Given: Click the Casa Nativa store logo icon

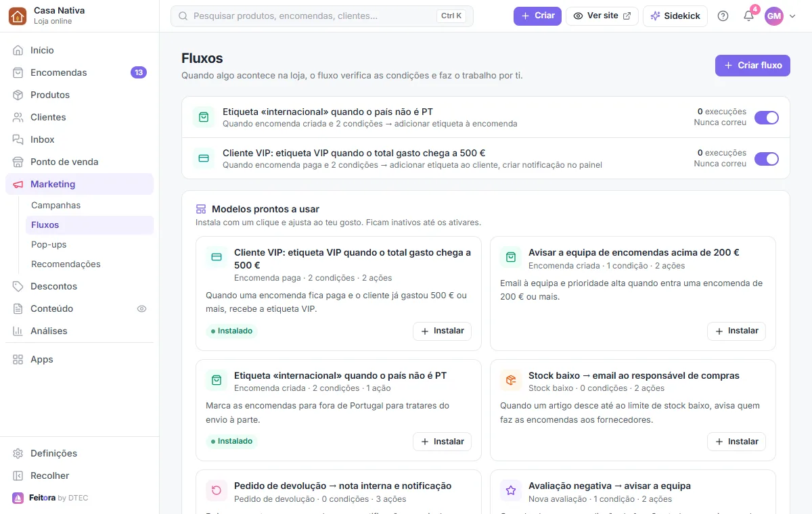Looking at the screenshot, I should [x=18, y=16].
